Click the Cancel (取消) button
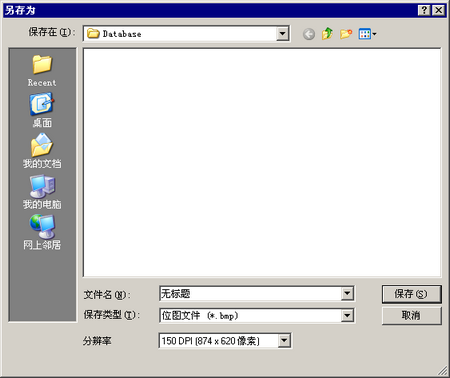This screenshot has width=450, height=378. point(412,315)
